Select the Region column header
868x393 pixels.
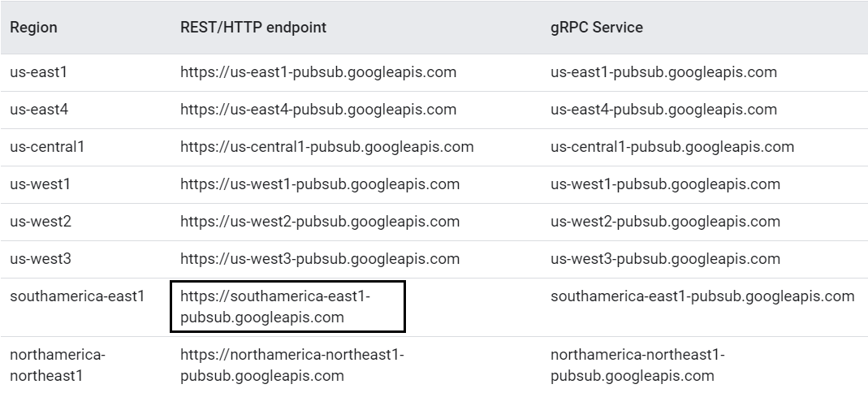pyautogui.click(x=33, y=28)
